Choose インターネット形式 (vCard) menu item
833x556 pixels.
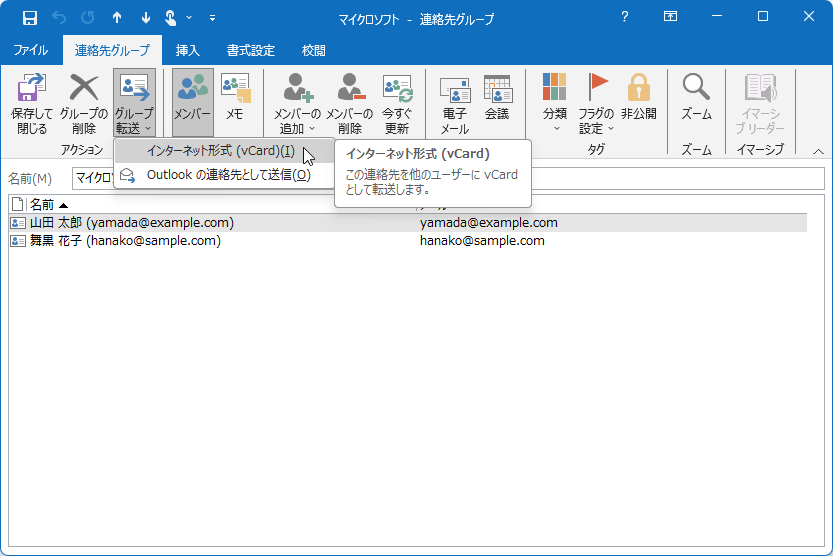(224, 151)
